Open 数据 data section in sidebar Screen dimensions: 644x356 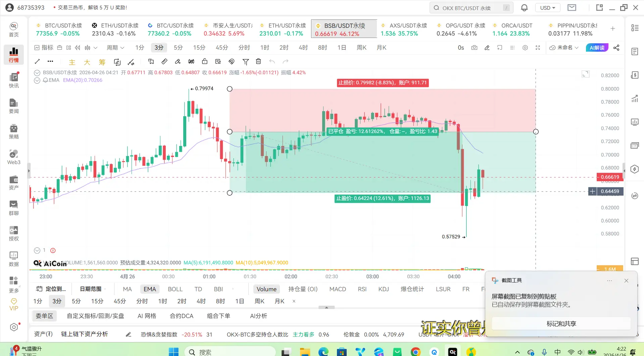click(x=14, y=259)
